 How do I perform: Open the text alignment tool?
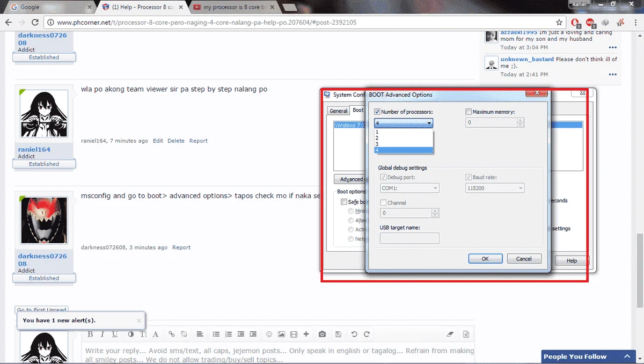[x=200, y=334]
